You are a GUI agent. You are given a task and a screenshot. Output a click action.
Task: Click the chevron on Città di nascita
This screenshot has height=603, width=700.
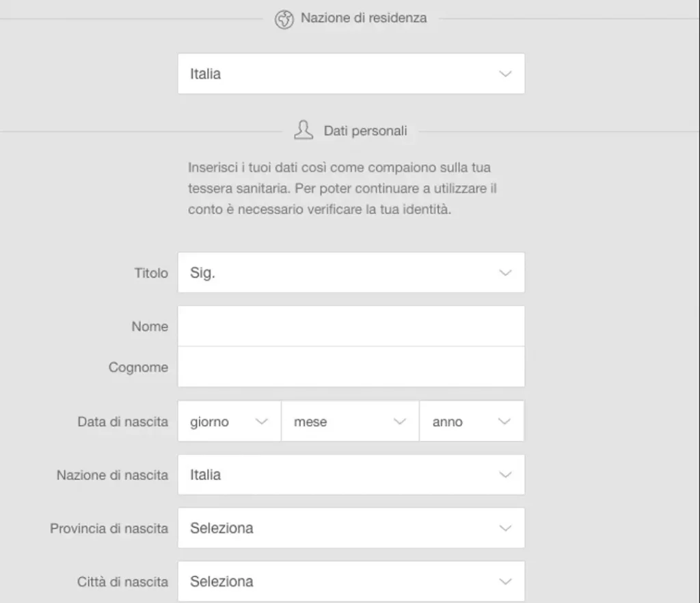[505, 580]
